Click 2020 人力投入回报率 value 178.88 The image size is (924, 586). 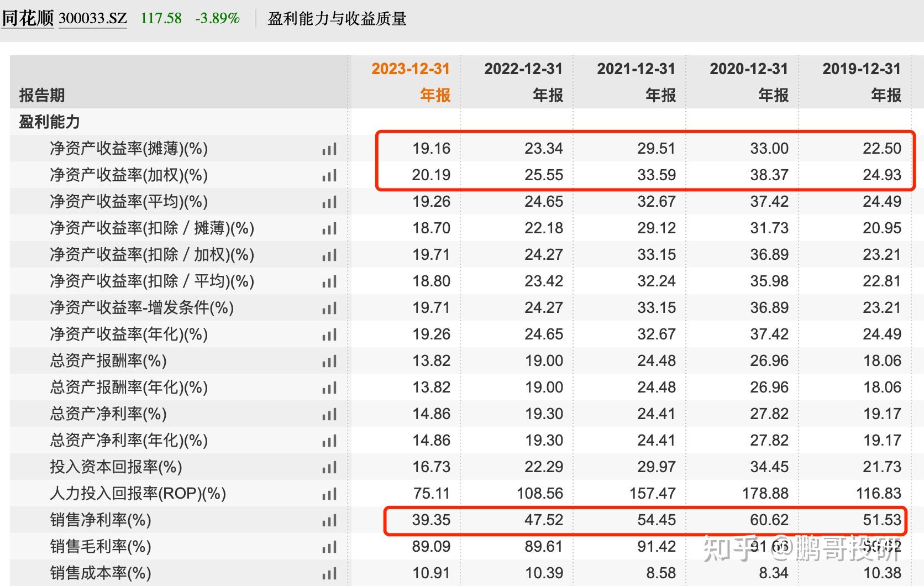pyautogui.click(x=765, y=494)
